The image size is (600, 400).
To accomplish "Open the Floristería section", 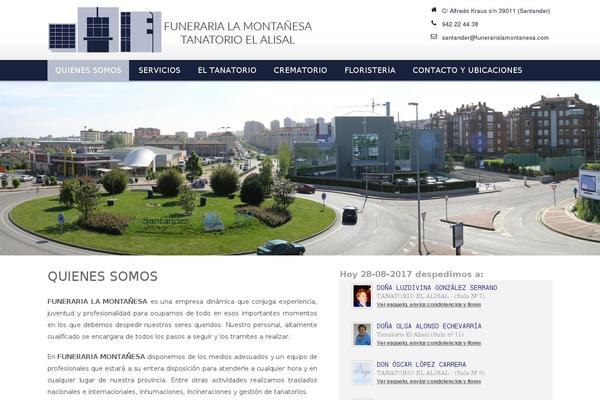I will pos(370,70).
